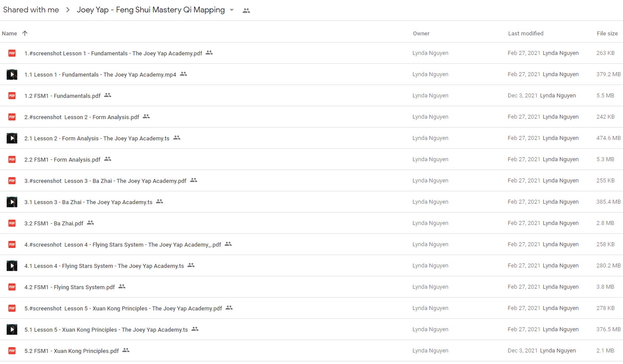Click PDF icon of 4.#screesnhot Lesson 4 file
623x364 pixels.
(12, 244)
